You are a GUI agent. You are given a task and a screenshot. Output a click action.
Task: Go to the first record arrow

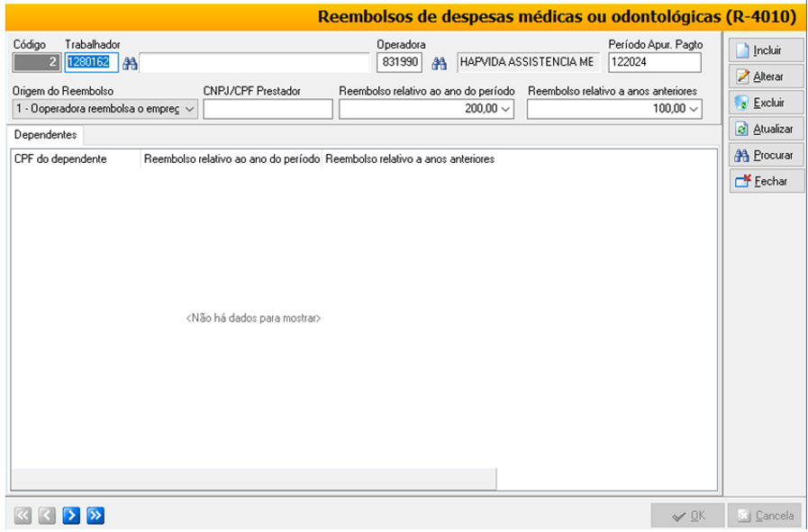[23, 516]
